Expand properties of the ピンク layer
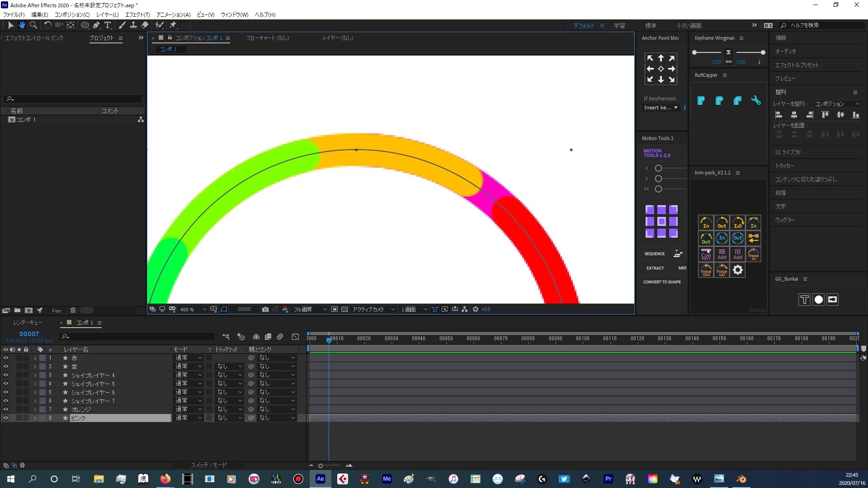Image resolution: width=868 pixels, height=488 pixels. click(35, 418)
